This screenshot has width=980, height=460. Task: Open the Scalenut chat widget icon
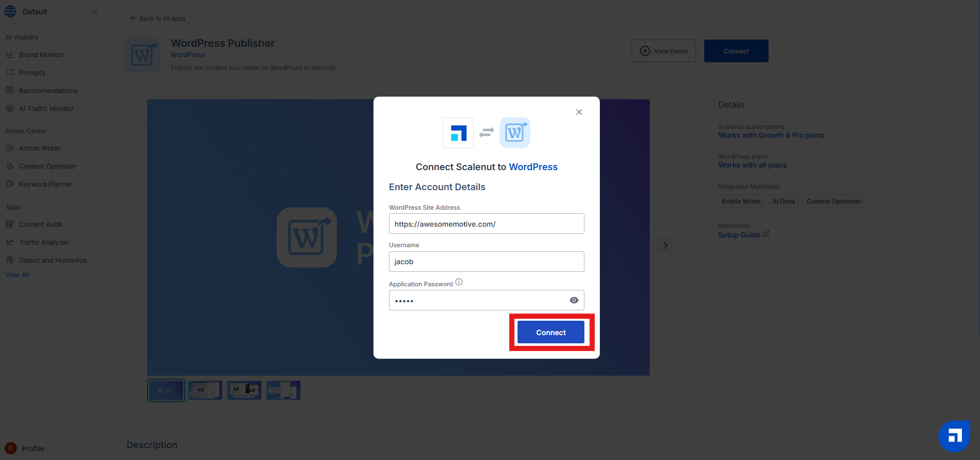(954, 436)
